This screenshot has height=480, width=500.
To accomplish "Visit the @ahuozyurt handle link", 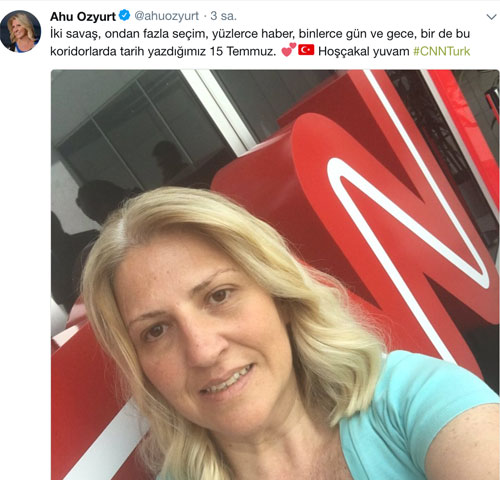I will click(x=166, y=16).
